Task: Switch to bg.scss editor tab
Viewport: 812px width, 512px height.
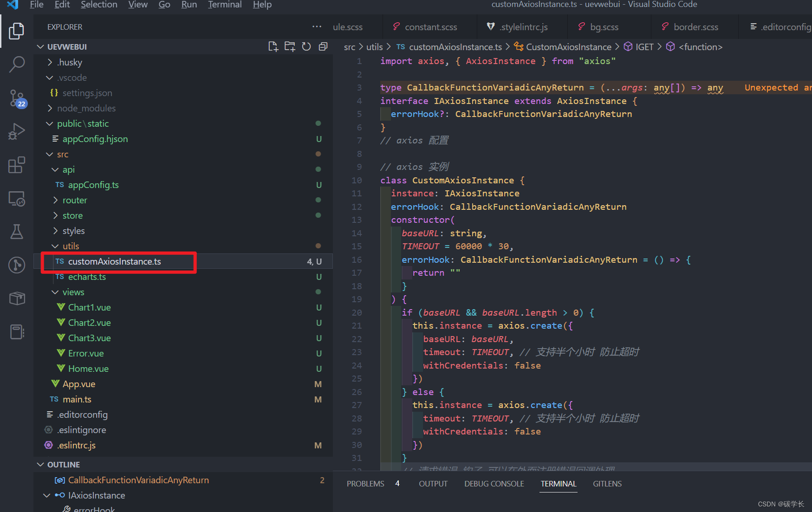Action: pyautogui.click(x=609, y=27)
